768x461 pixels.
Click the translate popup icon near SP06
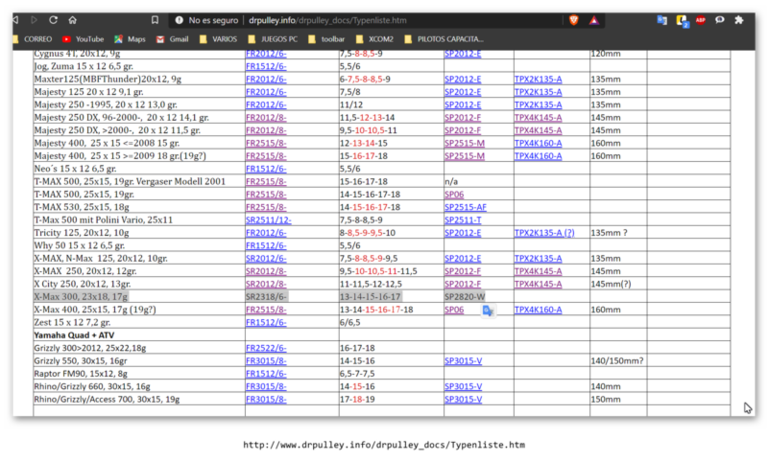click(488, 311)
